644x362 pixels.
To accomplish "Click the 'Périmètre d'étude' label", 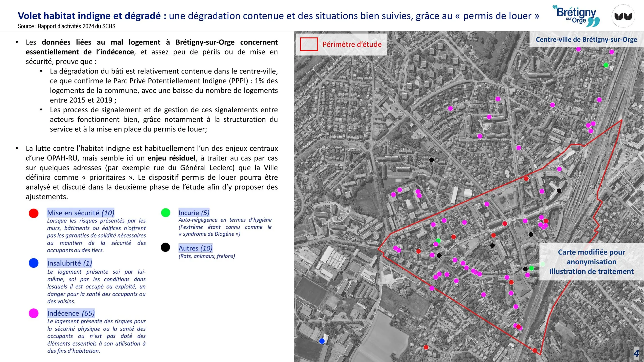I will (x=352, y=44).
